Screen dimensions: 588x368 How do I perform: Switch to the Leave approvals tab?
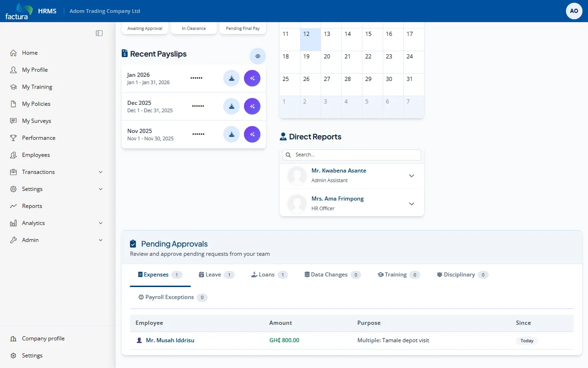[216, 275]
